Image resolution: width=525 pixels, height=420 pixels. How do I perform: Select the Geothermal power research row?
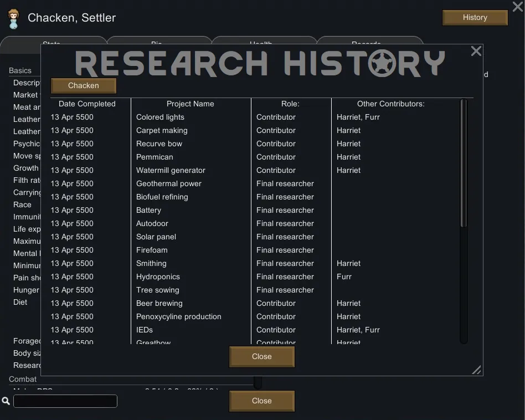[x=169, y=183]
